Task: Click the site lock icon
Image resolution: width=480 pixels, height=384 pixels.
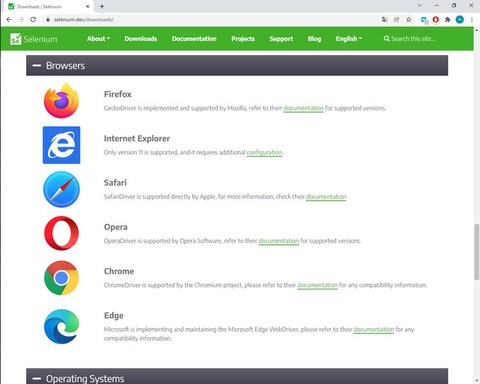Action: click(x=48, y=20)
